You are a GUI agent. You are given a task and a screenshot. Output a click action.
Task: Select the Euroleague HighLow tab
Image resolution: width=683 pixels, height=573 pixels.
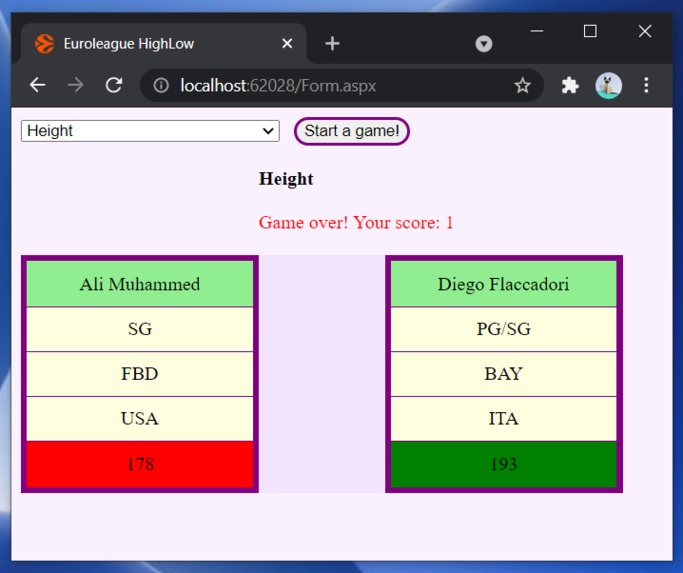(163, 44)
